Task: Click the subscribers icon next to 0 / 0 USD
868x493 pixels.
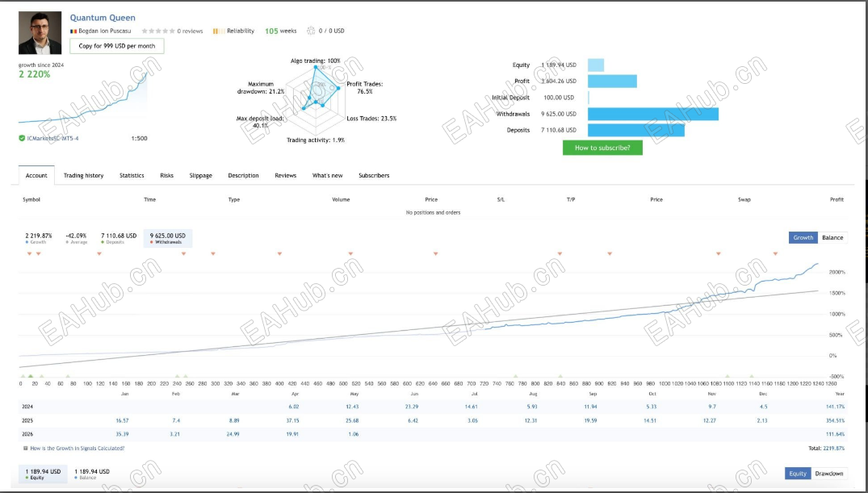Action: click(311, 31)
